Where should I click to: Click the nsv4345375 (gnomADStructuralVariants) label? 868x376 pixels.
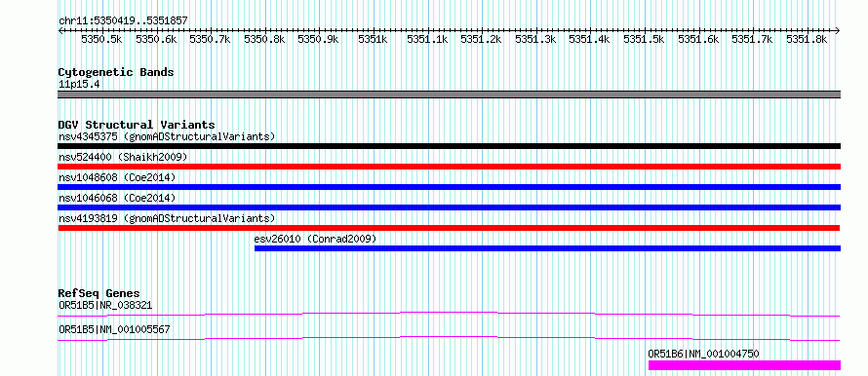coord(167,136)
